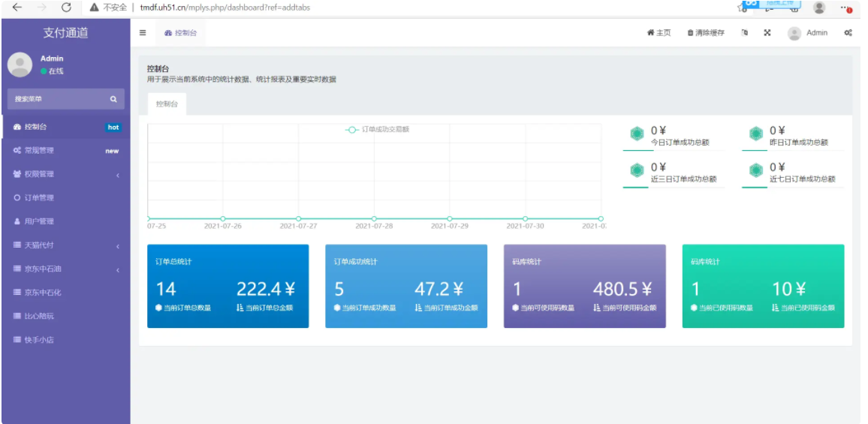Viewport: 868px width, 424px height.
Task: Click the Admin avatar in the header
Action: 794,33
